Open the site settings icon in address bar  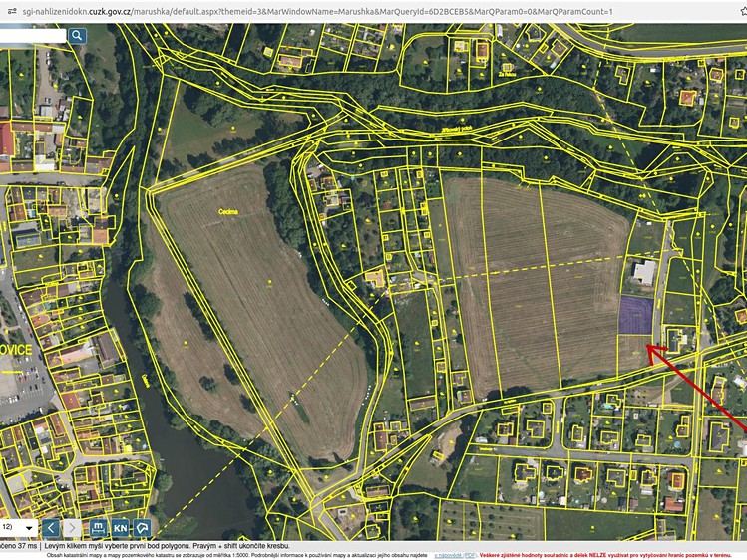coord(12,11)
